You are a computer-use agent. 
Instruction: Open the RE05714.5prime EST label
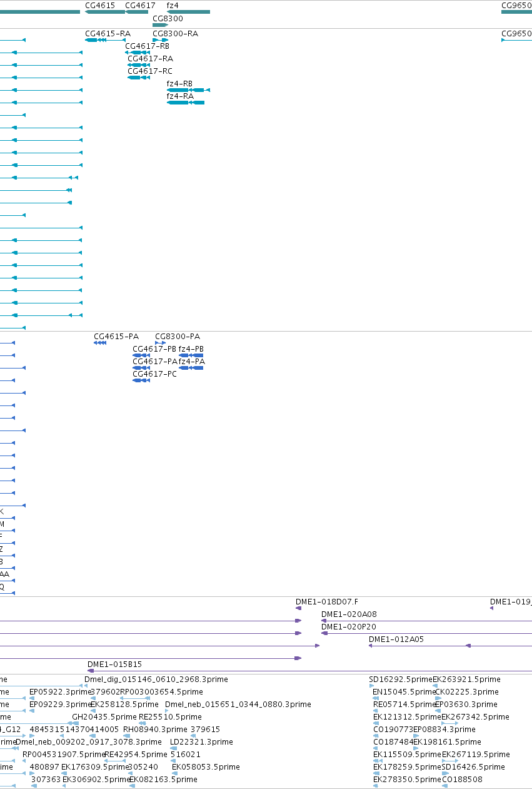[404, 705]
